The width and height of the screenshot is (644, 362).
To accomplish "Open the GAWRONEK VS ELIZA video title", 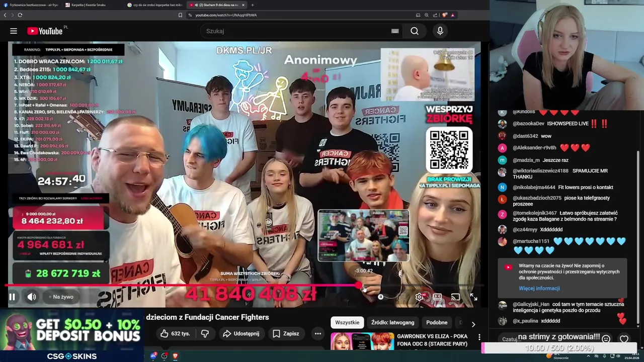I will tap(432, 340).
